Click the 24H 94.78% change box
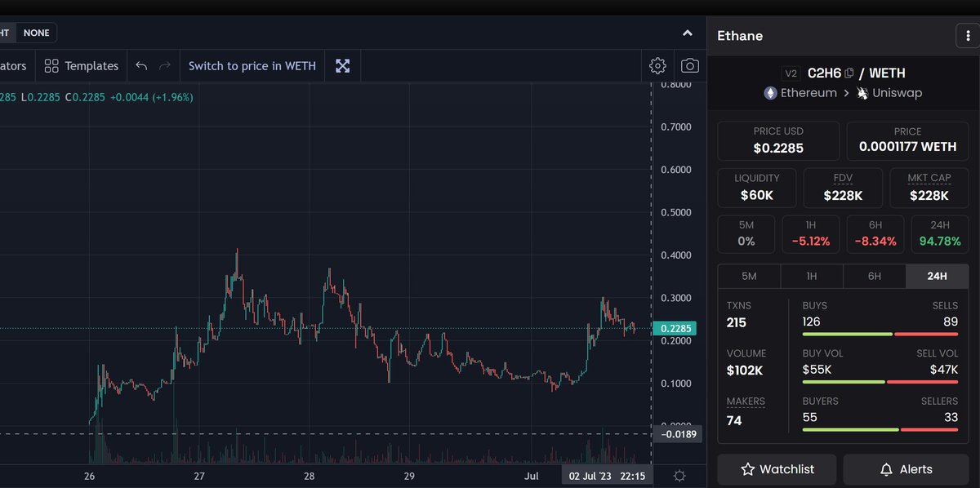Image resolution: width=980 pixels, height=488 pixels. click(940, 234)
